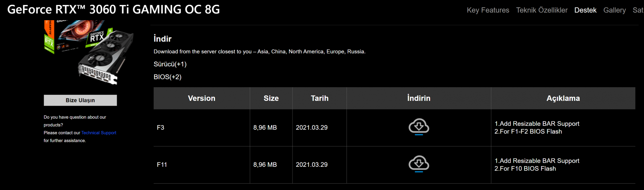
Task: Select the Destek tab
Action: pos(585,10)
